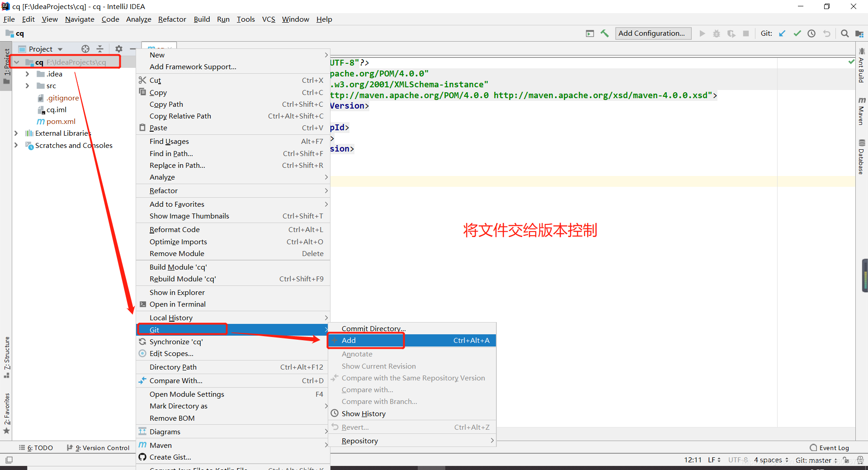Open the New submenu in context menu
Viewport: 868px width, 470px height.
pyautogui.click(x=233, y=55)
